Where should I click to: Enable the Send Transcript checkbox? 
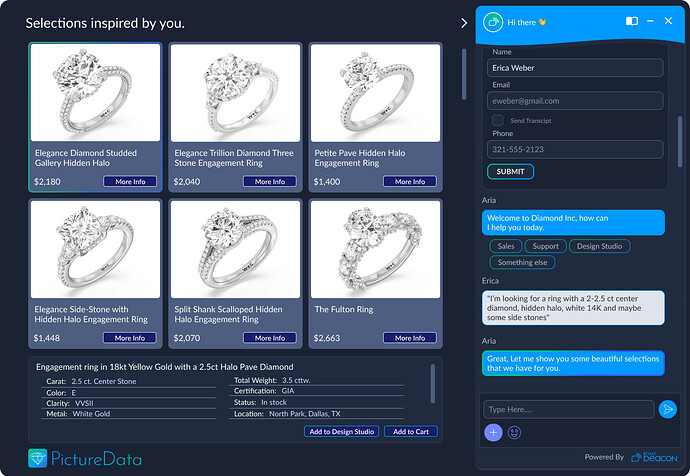(x=497, y=120)
